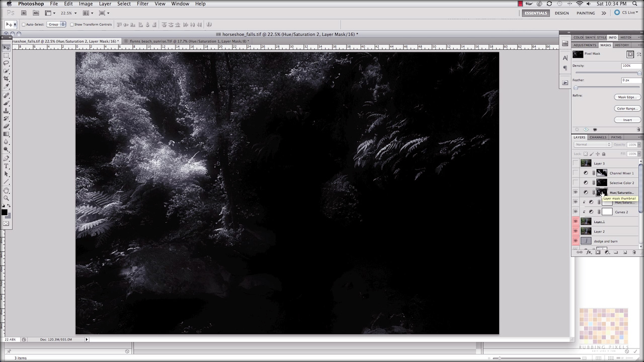The width and height of the screenshot is (644, 362).
Task: Launch Adobe Bridge from the application bar
Action: [24, 13]
